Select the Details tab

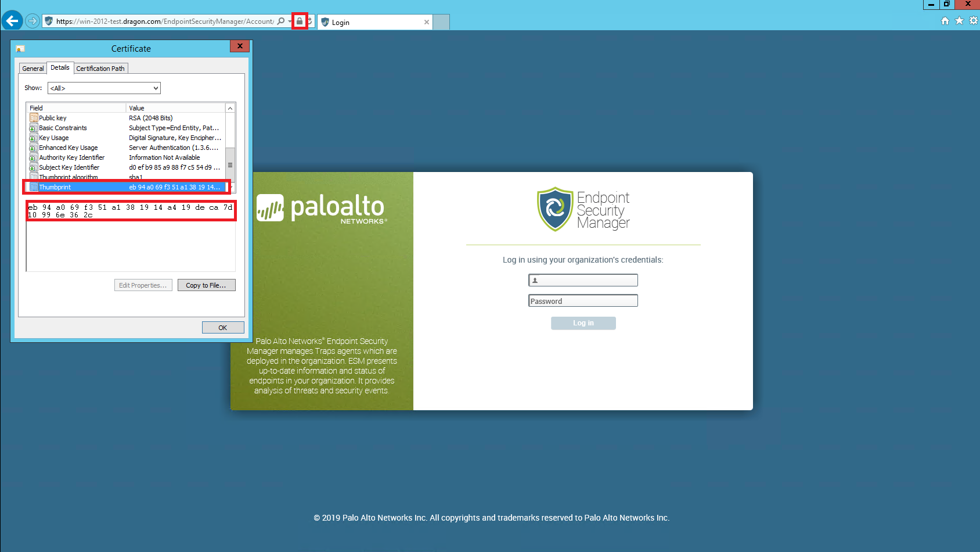click(60, 67)
